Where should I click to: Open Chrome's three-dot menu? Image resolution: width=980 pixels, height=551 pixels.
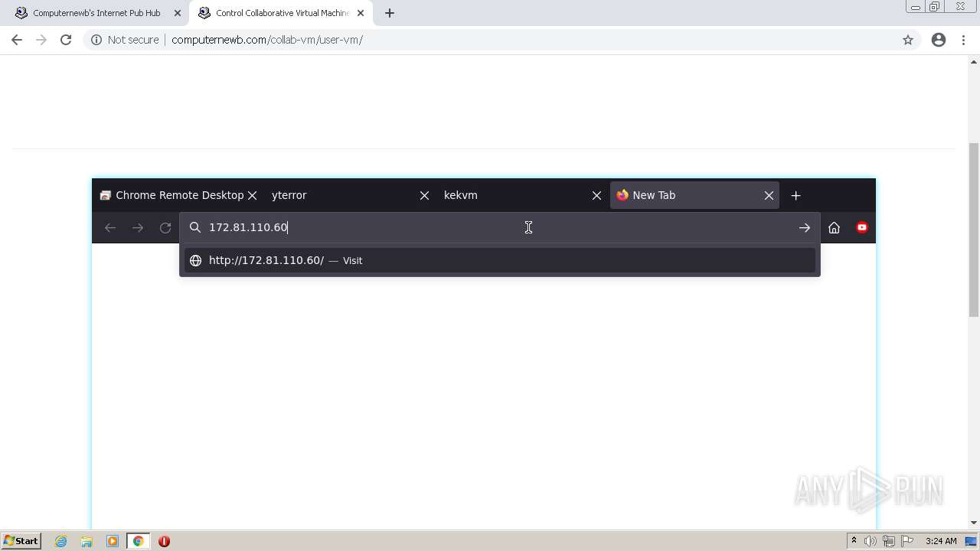point(963,40)
